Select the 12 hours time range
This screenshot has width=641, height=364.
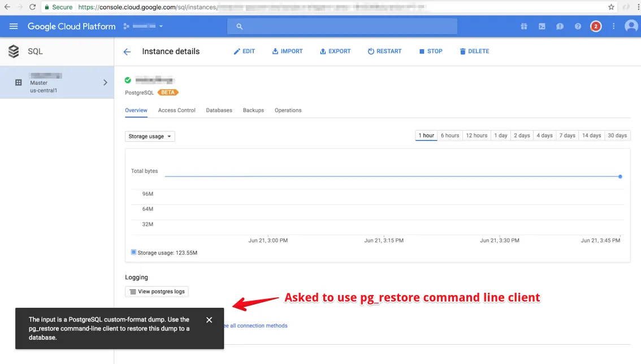[477, 136]
